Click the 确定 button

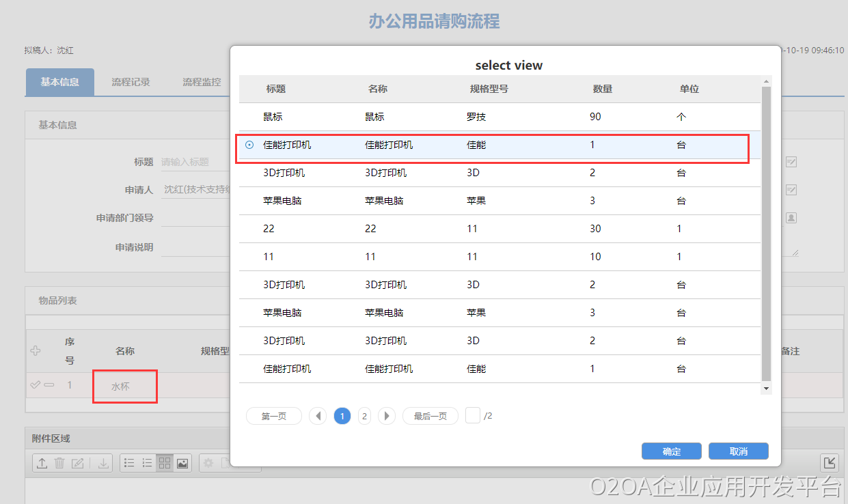click(671, 451)
